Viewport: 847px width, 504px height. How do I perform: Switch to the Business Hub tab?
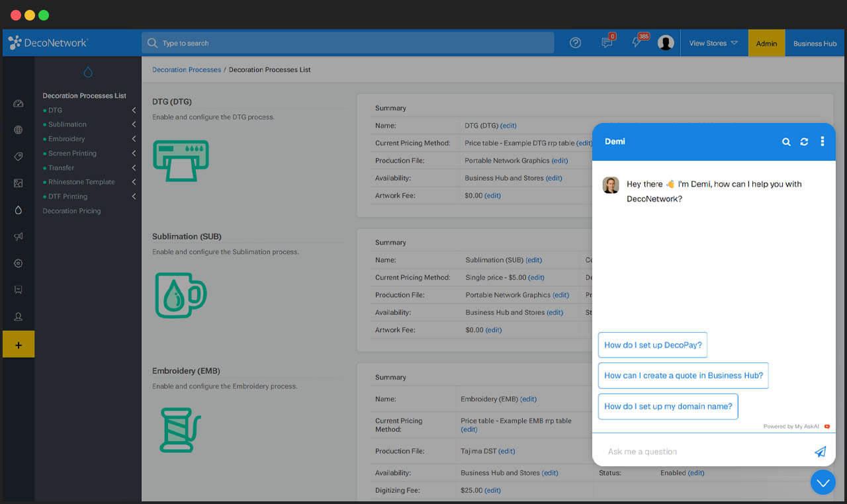click(x=815, y=44)
